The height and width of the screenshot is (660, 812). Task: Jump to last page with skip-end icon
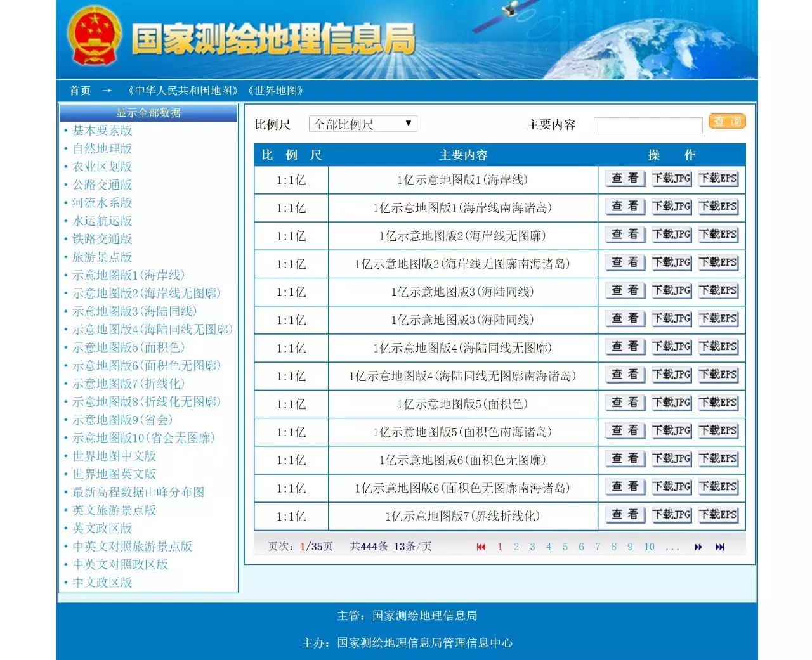coord(719,547)
